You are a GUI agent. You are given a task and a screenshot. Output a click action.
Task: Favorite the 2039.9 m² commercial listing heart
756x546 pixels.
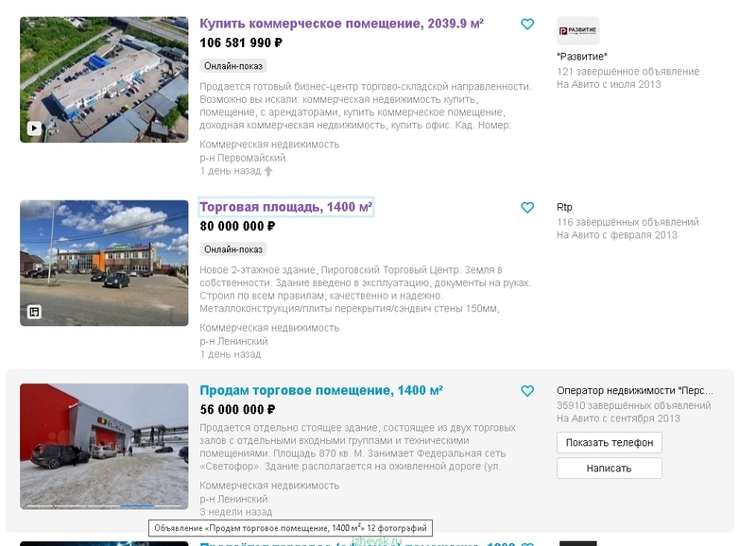pyautogui.click(x=527, y=25)
